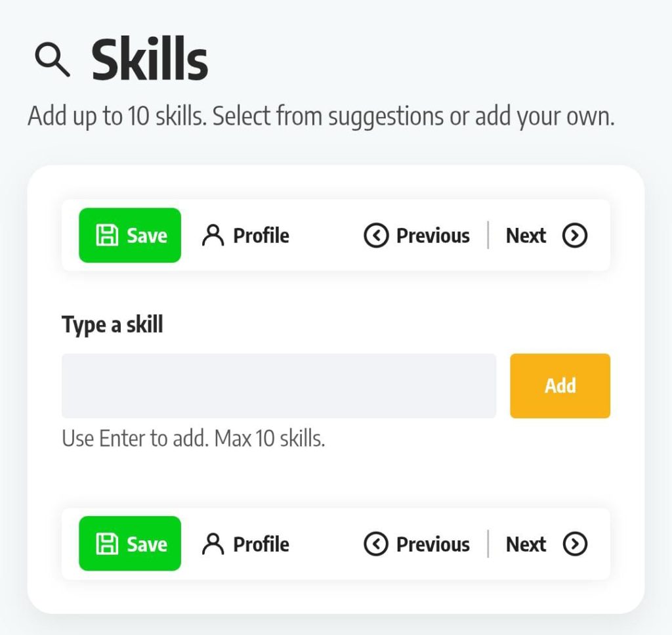The image size is (672, 635).
Task: Click the magnifier icon beside the Skills heading
Action: click(x=52, y=62)
